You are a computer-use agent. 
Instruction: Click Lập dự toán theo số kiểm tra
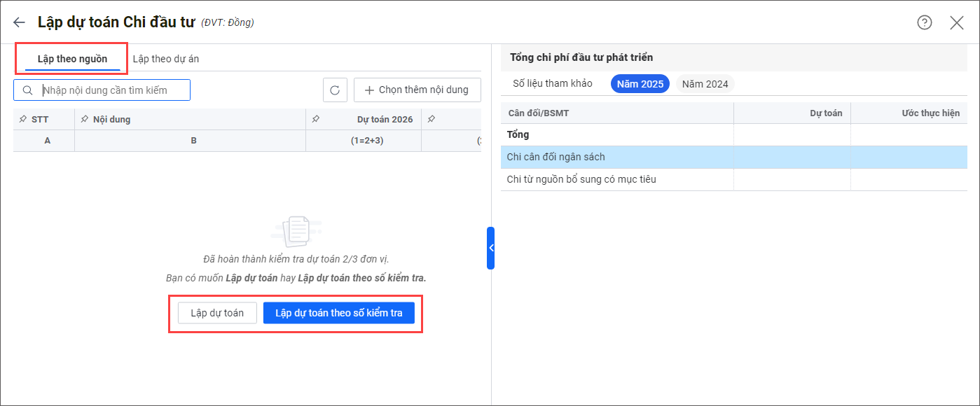(339, 313)
